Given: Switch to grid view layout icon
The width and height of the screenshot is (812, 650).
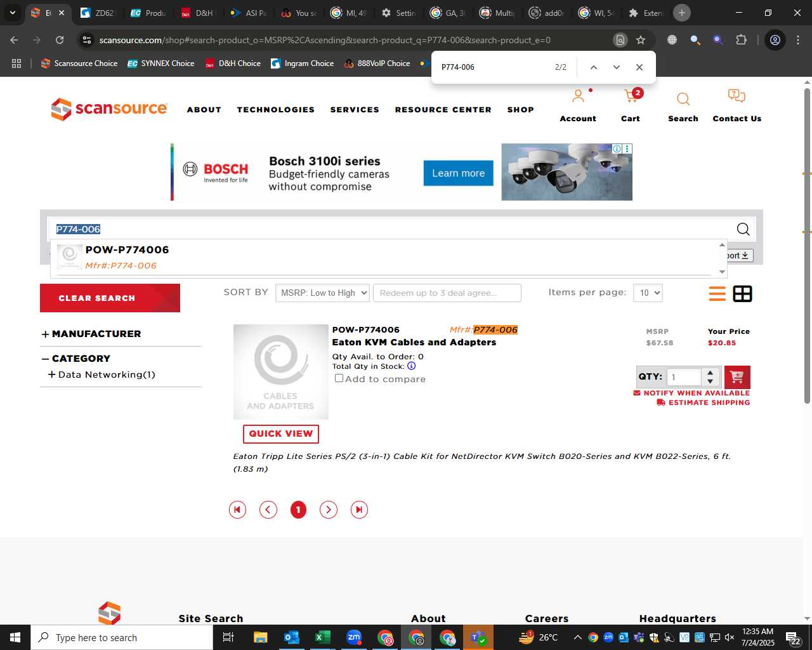Looking at the screenshot, I should [742, 294].
